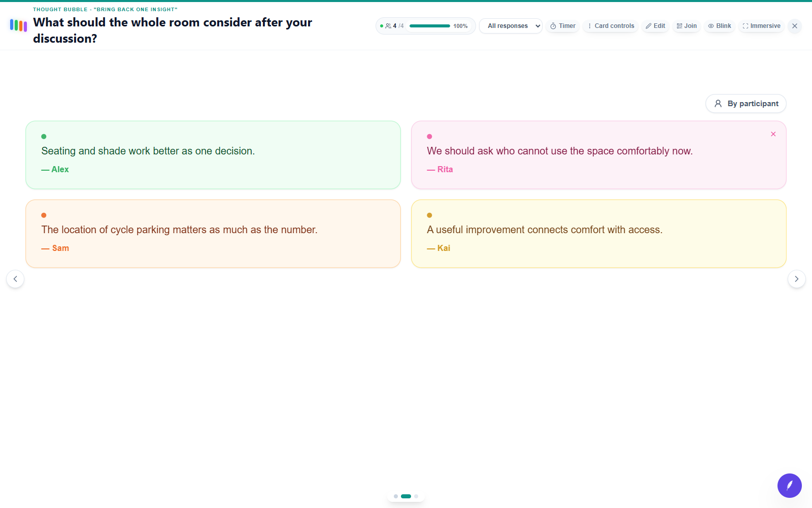Enter Immersive mode

(x=761, y=26)
